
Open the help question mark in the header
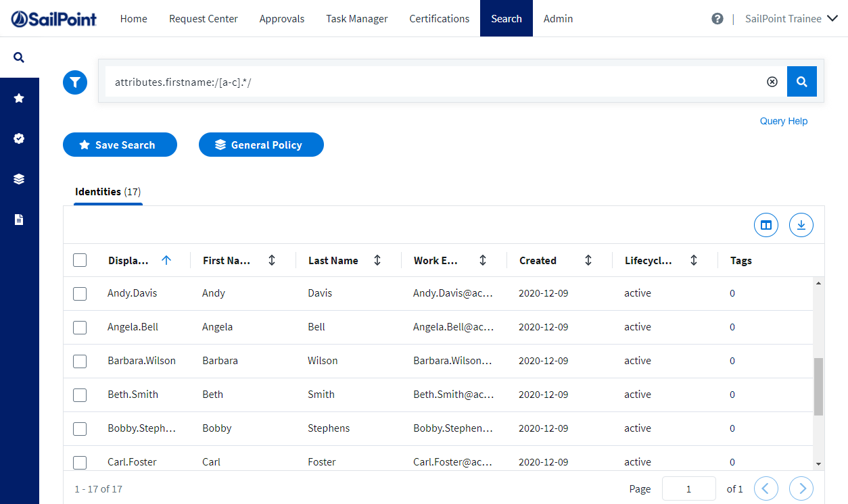[717, 18]
